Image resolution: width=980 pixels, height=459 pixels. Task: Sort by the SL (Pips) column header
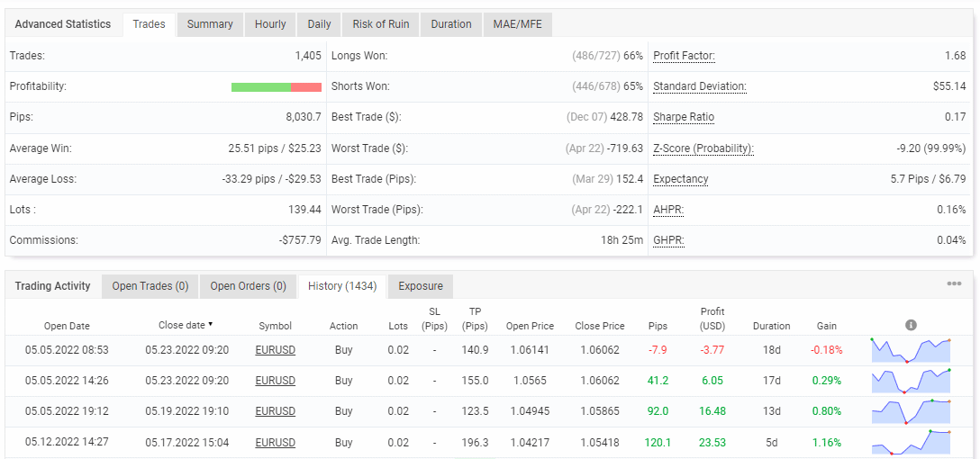point(434,319)
